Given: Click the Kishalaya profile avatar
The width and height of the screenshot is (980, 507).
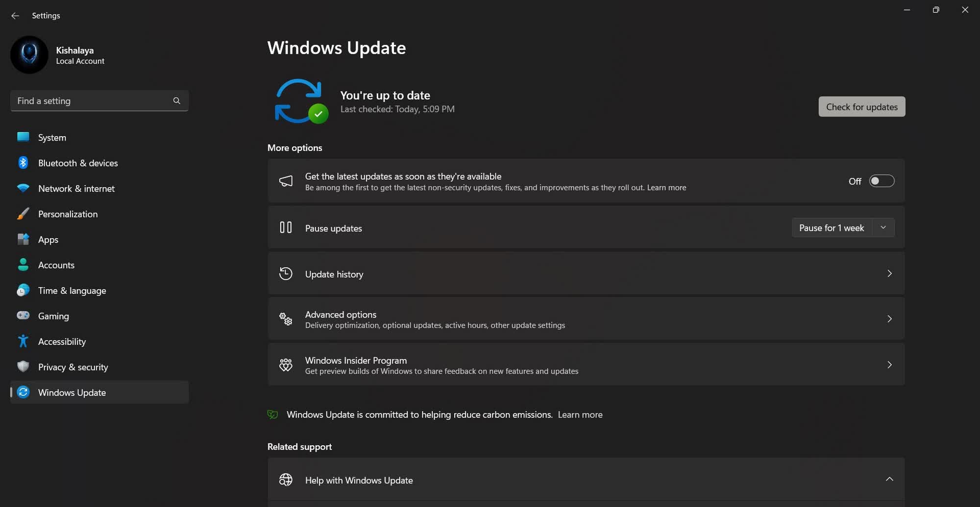Looking at the screenshot, I should tap(29, 54).
